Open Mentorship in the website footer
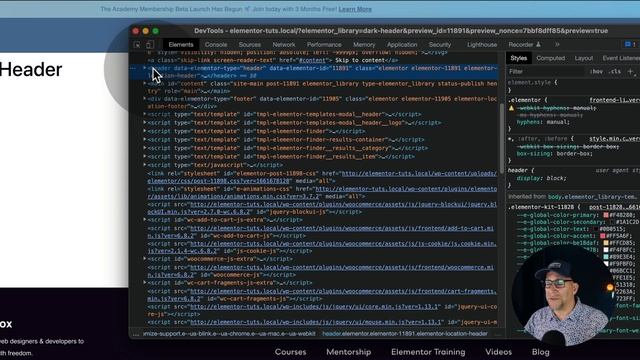The image size is (640, 360). 349,352
